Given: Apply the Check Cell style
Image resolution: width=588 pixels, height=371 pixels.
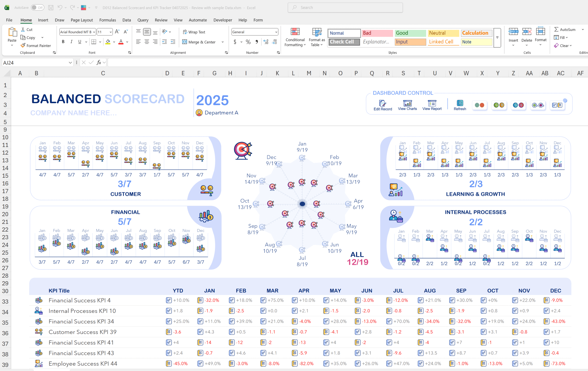Looking at the screenshot, I should coord(344,42).
